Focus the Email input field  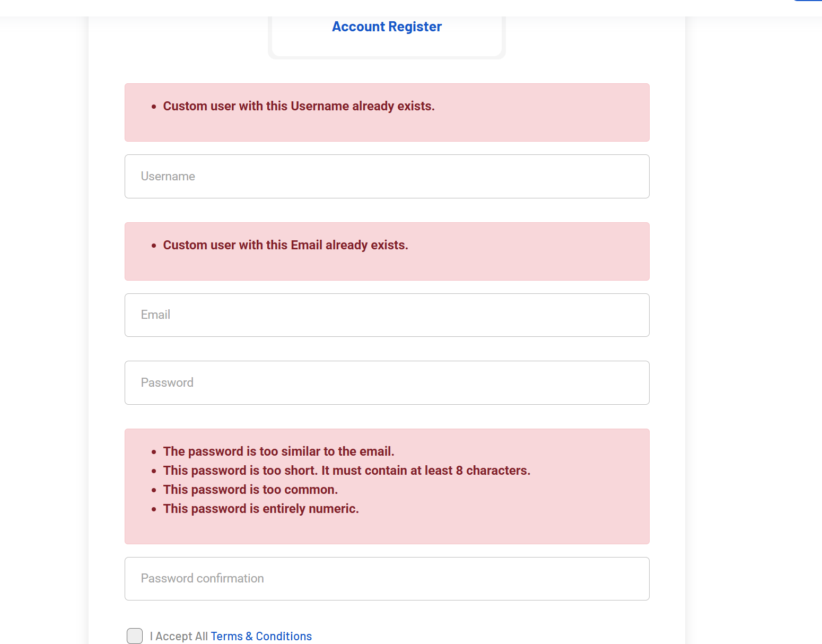387,315
